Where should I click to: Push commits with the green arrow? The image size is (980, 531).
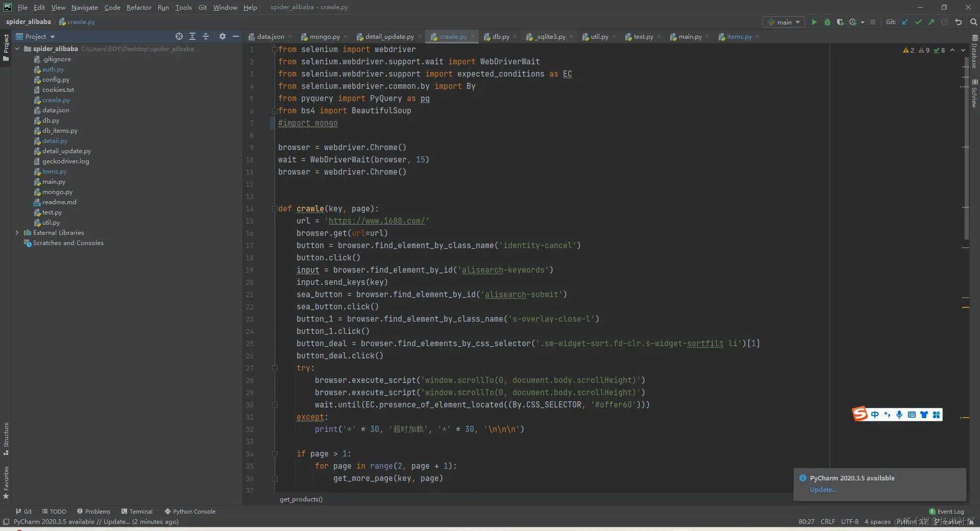932,22
